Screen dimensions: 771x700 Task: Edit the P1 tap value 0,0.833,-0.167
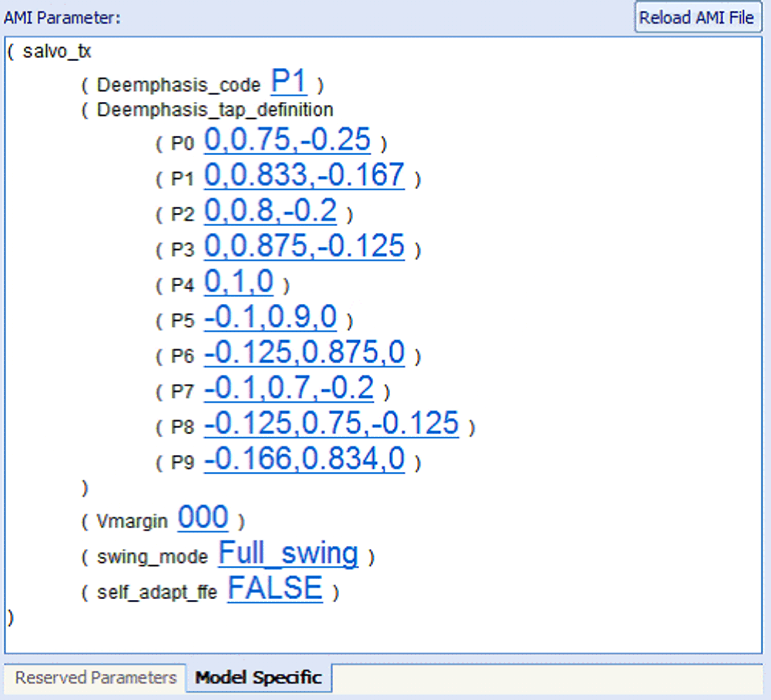pyautogui.click(x=304, y=175)
